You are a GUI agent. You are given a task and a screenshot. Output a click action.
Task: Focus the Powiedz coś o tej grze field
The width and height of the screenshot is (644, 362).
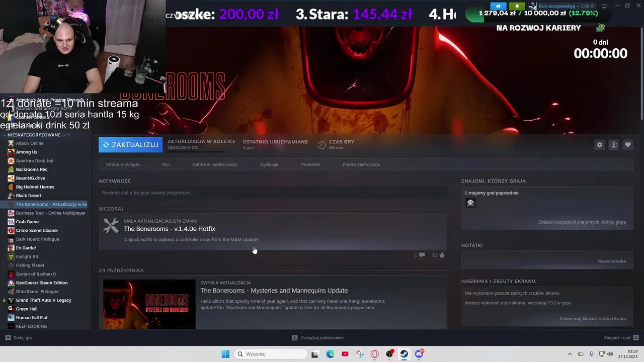click(x=273, y=193)
